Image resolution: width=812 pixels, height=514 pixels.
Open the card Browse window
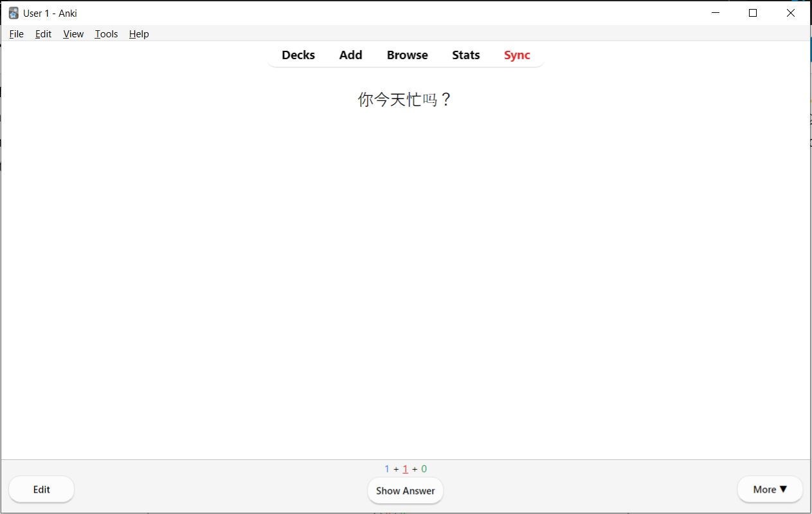408,55
